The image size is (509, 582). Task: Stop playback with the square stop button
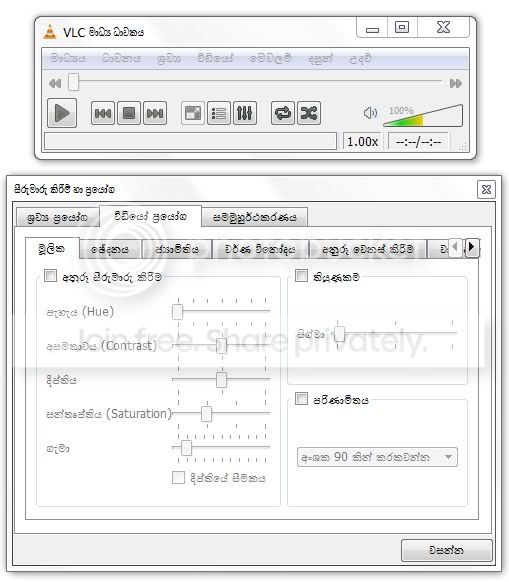(129, 113)
